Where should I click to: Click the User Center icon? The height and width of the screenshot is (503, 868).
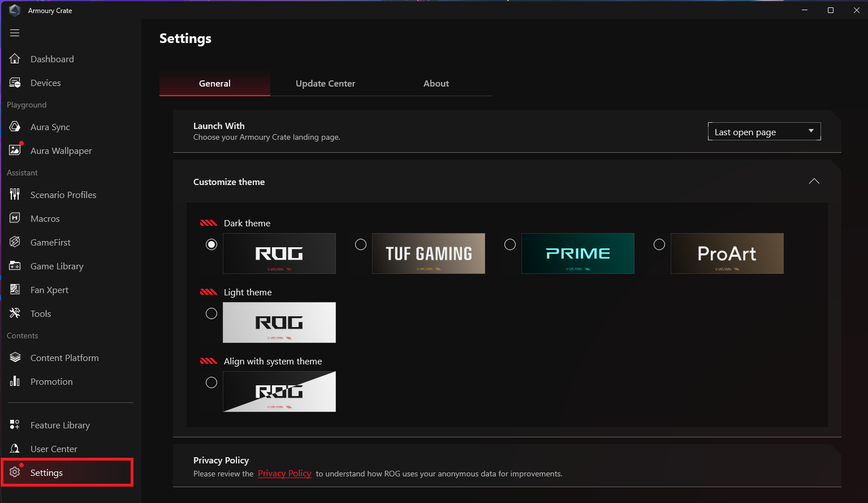tap(15, 449)
